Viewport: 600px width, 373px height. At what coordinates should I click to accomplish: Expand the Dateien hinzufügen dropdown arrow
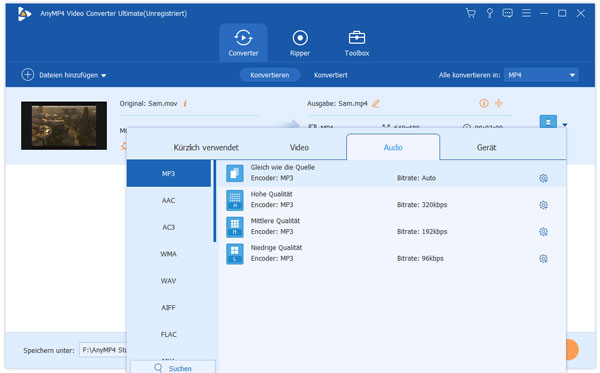click(x=104, y=76)
